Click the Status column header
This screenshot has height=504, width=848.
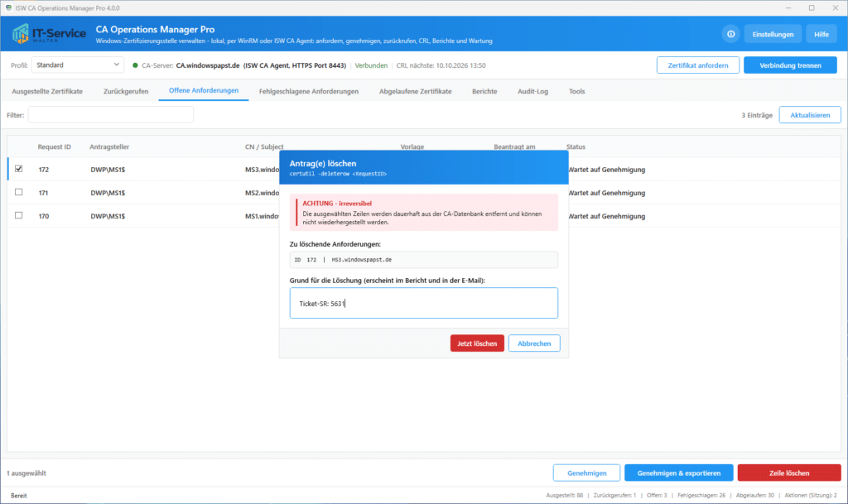point(576,147)
